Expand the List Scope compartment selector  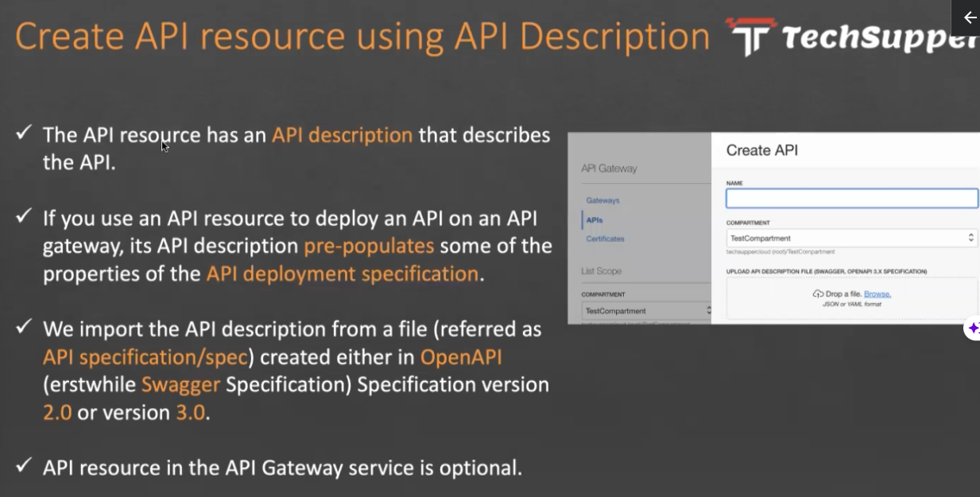[644, 311]
